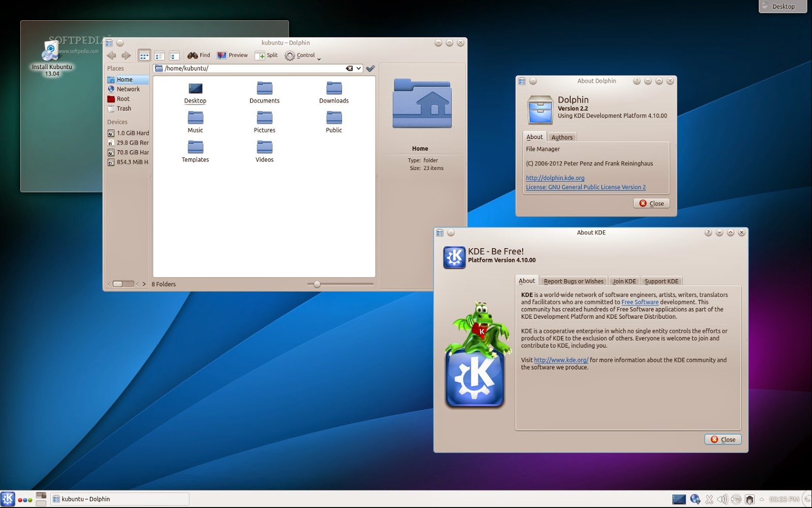The width and height of the screenshot is (812, 508).
Task: Switch to the Join KDE tab
Action: click(x=624, y=281)
